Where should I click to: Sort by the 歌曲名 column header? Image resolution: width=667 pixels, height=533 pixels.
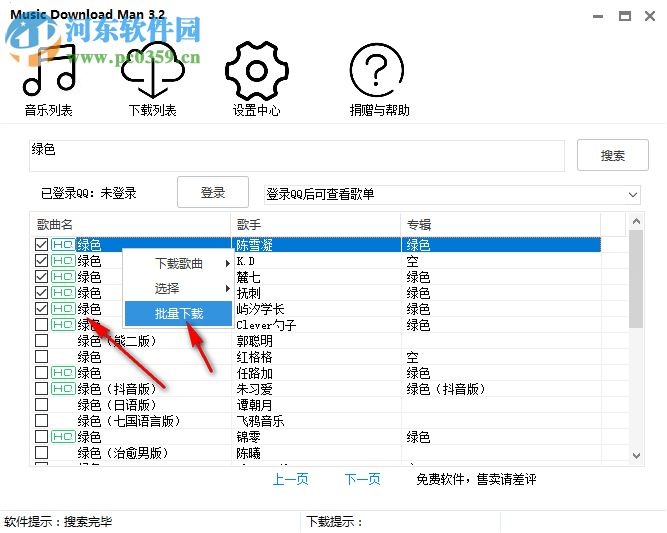click(x=131, y=224)
